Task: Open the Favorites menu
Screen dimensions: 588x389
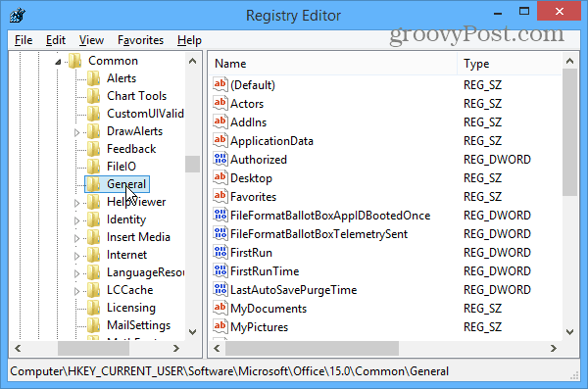Action: [x=140, y=40]
